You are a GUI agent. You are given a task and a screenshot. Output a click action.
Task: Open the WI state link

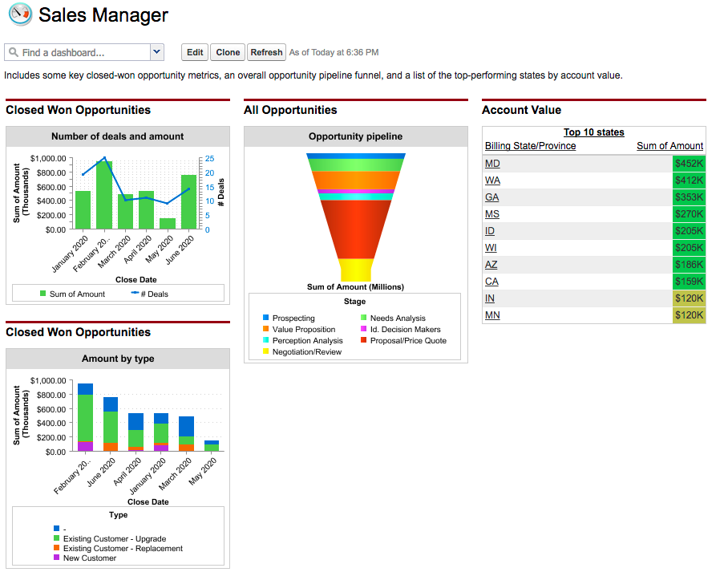click(x=491, y=248)
